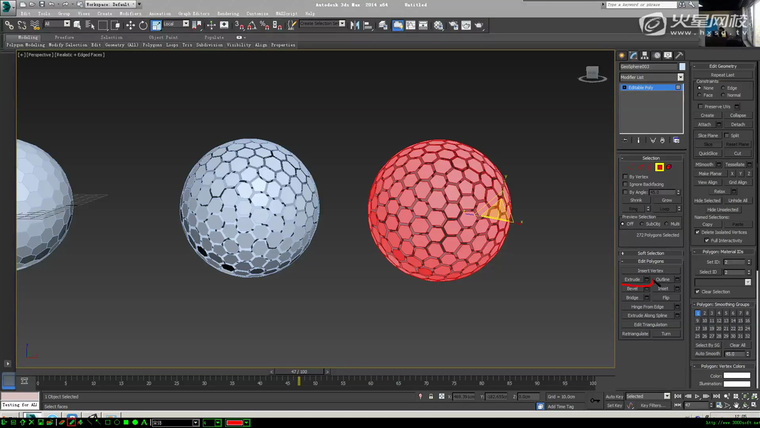Expand the Soft Selection rollout
This screenshot has width=760, height=428.
(x=650, y=253)
